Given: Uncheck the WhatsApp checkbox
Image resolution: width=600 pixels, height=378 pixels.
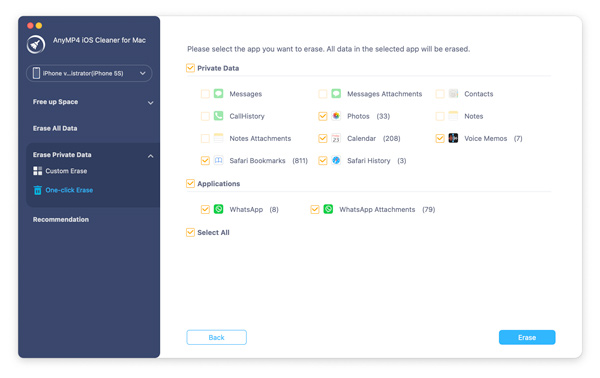Looking at the screenshot, I should click(205, 209).
